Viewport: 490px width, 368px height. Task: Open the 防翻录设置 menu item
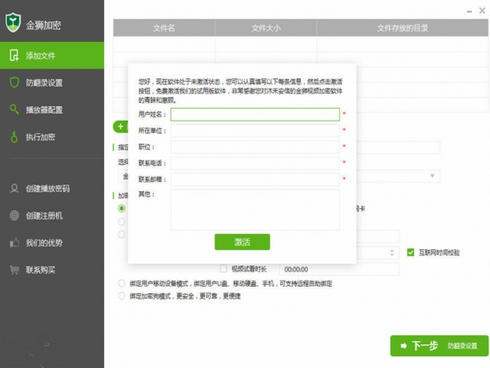point(52,82)
